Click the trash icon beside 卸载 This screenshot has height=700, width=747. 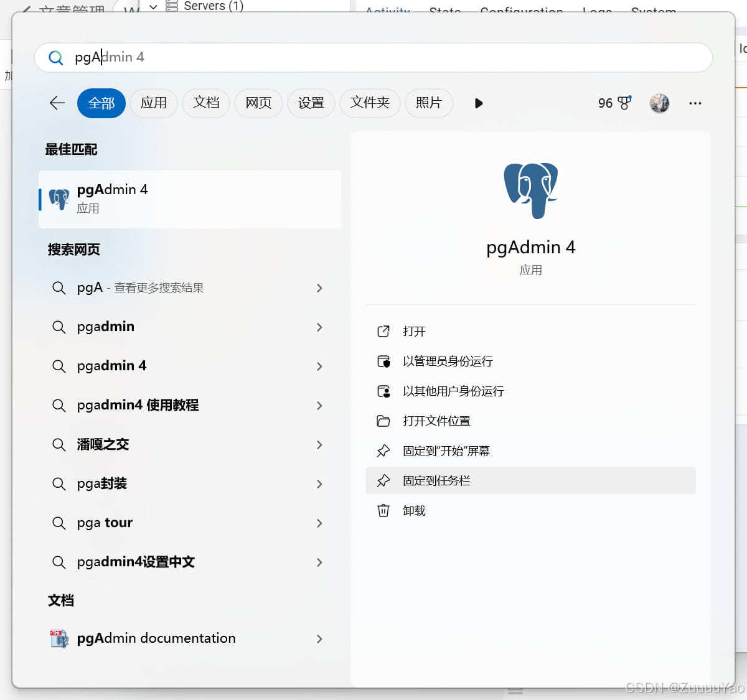[x=383, y=511]
